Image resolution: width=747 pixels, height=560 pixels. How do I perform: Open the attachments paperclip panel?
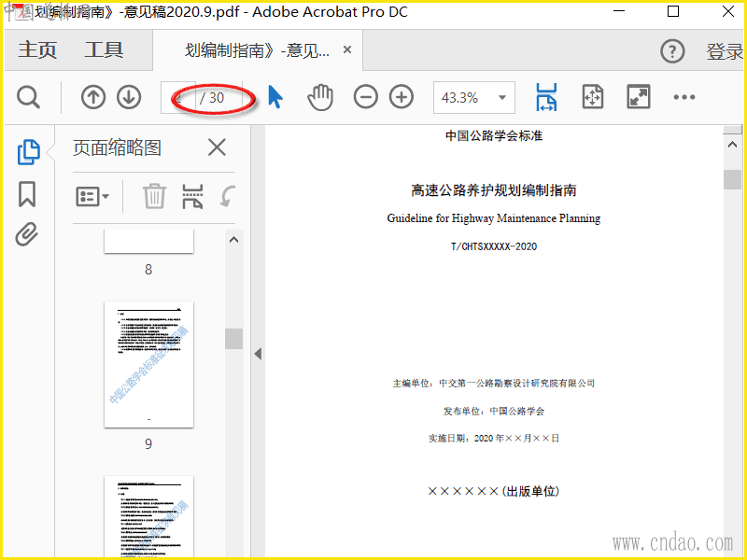(x=27, y=234)
